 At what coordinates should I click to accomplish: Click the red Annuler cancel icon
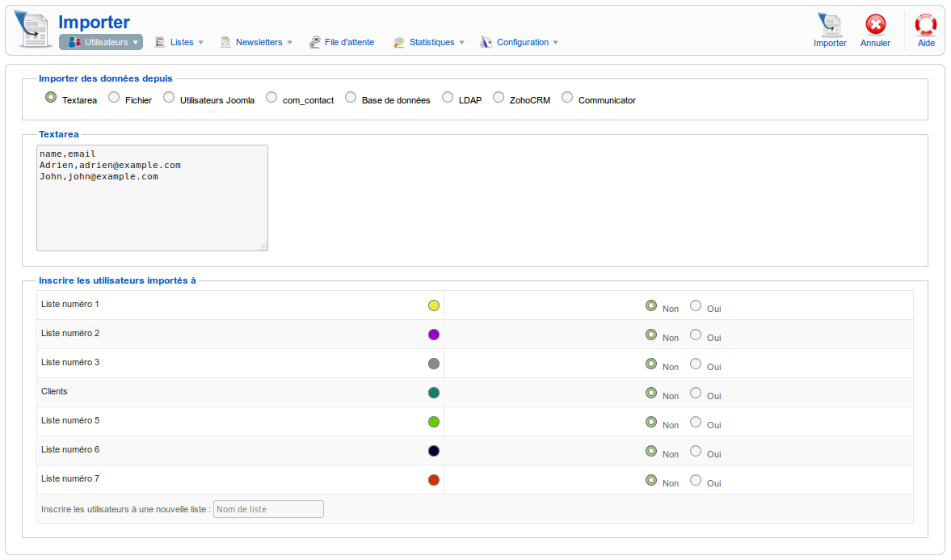click(x=875, y=25)
